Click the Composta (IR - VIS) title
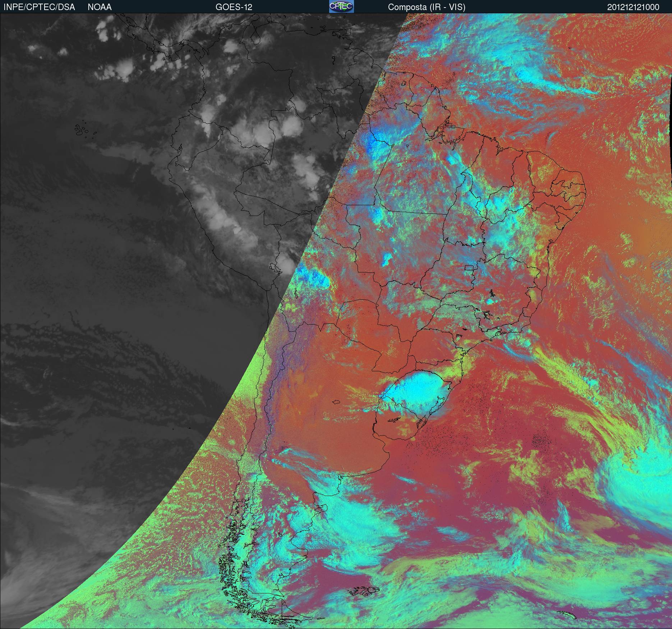This screenshot has width=672, height=629. [427, 7]
